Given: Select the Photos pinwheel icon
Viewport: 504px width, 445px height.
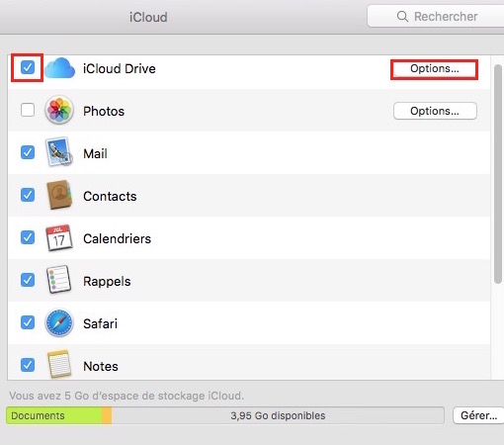Looking at the screenshot, I should 59,110.
